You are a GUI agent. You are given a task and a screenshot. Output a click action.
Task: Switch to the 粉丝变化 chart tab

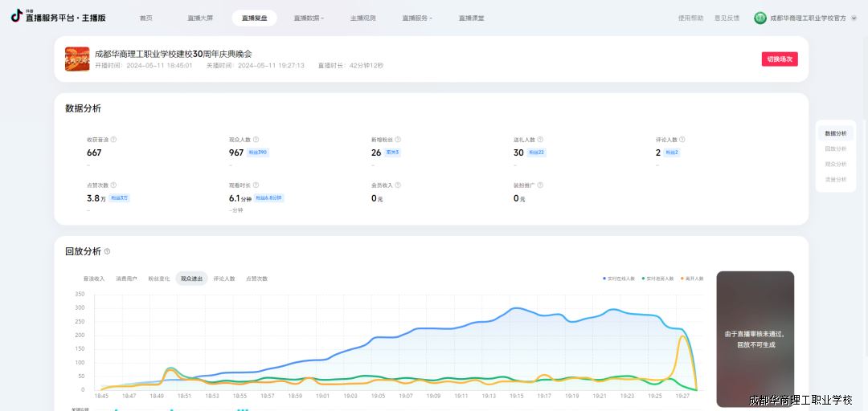(159, 279)
